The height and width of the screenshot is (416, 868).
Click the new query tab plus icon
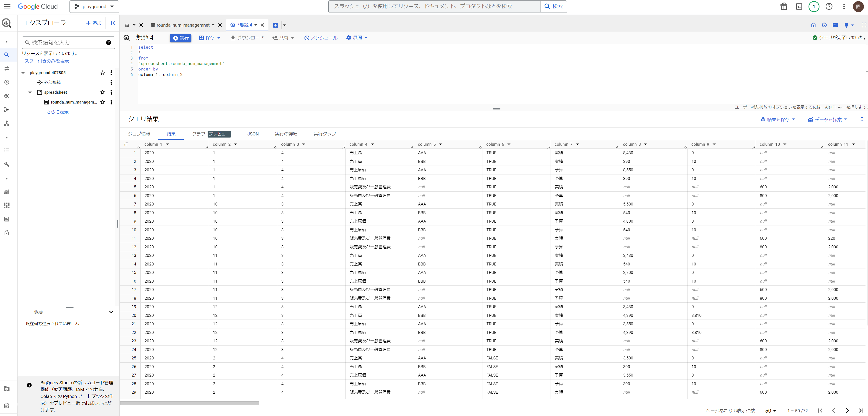click(275, 25)
